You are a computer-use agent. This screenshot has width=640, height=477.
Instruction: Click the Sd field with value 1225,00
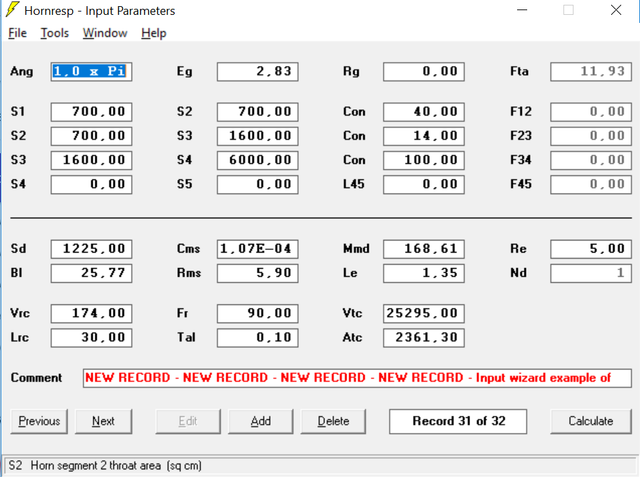91,249
